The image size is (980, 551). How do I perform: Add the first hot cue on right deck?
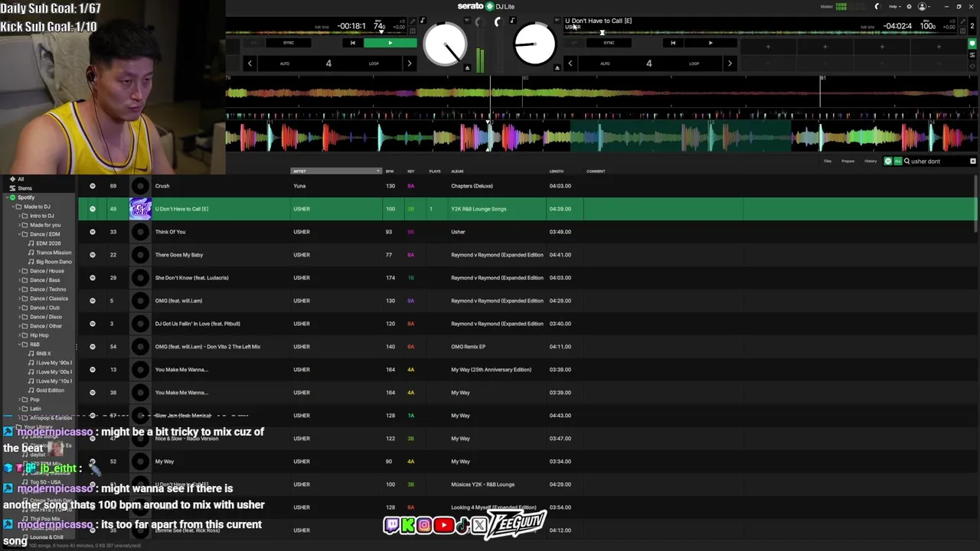pyautogui.click(x=768, y=47)
